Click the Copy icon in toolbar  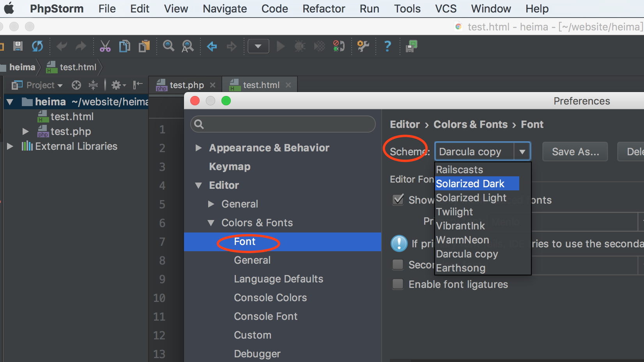point(125,46)
